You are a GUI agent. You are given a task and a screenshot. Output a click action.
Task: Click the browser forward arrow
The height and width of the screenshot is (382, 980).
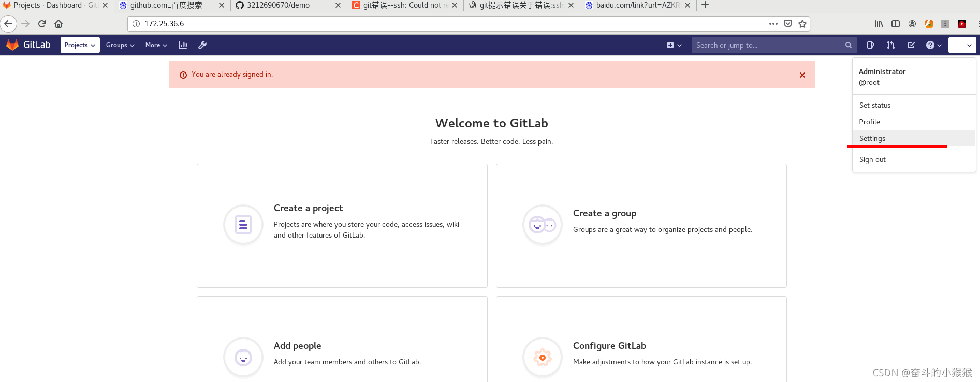(x=25, y=24)
